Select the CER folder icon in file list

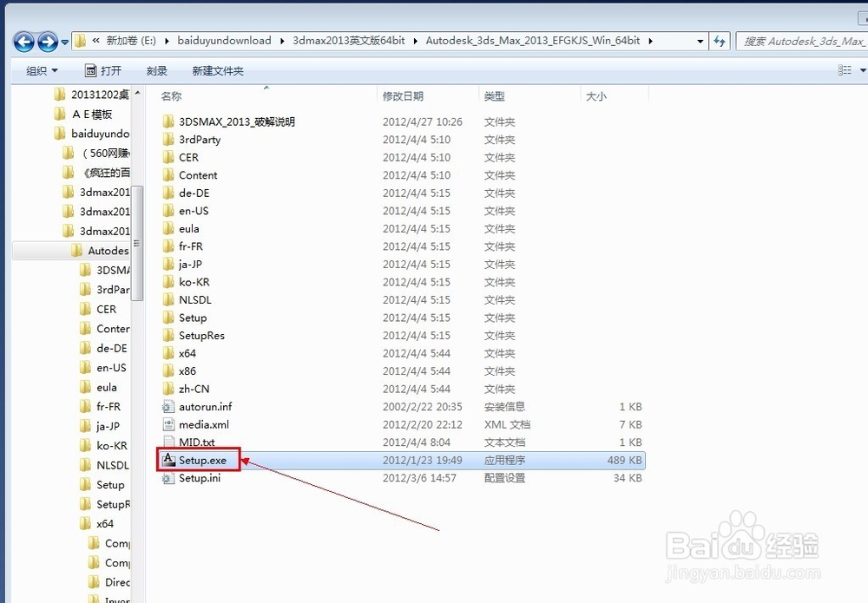(168, 157)
